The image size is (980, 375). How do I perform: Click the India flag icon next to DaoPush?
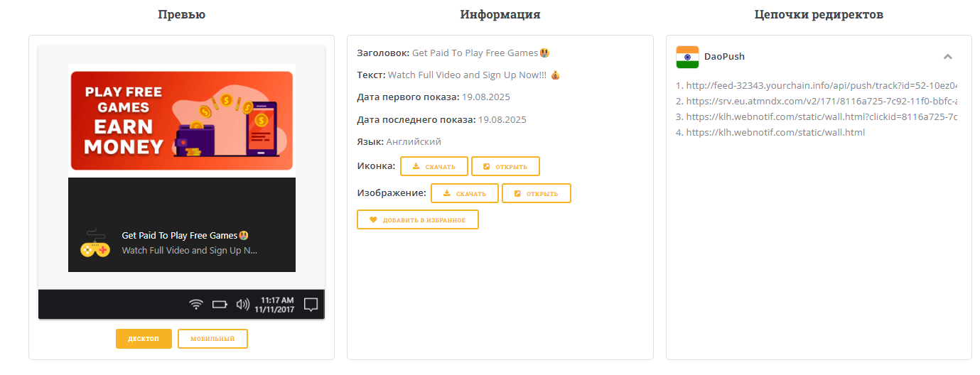pos(687,57)
